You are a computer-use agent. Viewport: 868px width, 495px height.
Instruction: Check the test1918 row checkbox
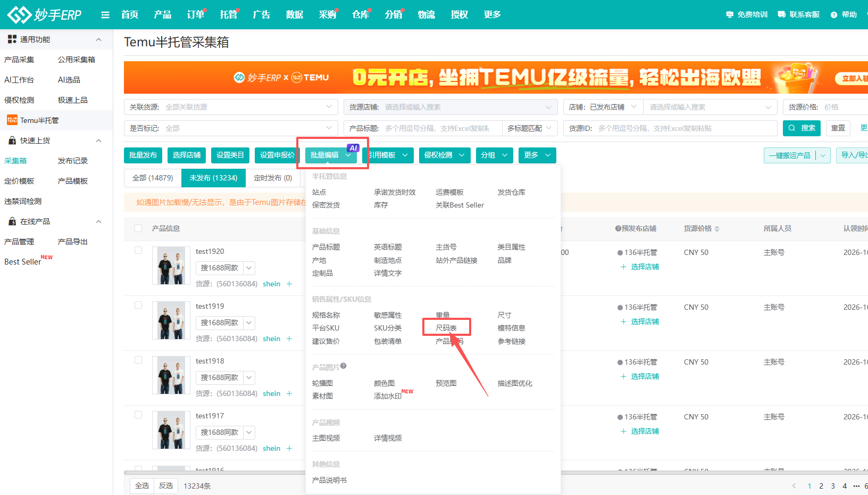pyautogui.click(x=138, y=360)
